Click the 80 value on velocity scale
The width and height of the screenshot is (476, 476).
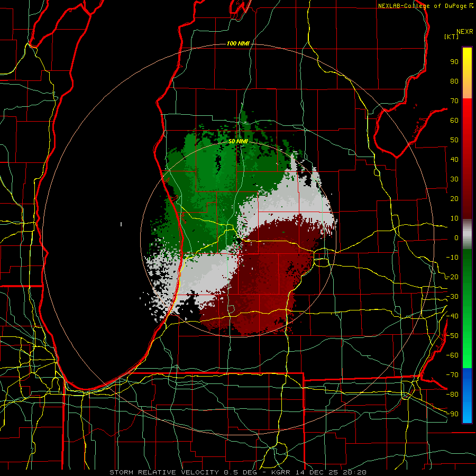click(454, 81)
